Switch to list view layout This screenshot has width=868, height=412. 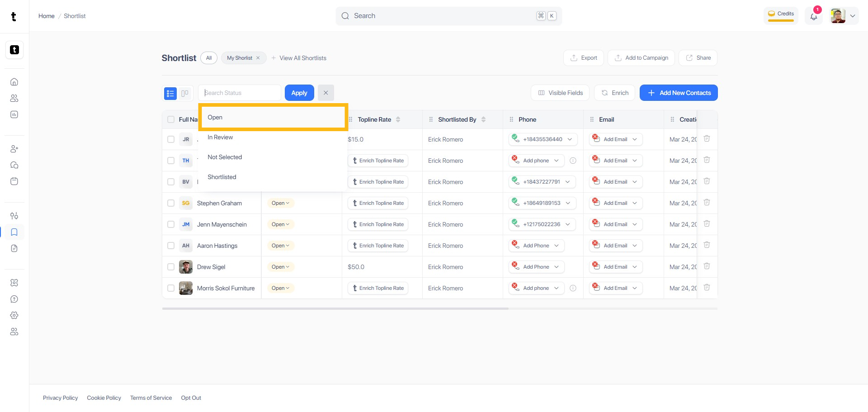(170, 93)
